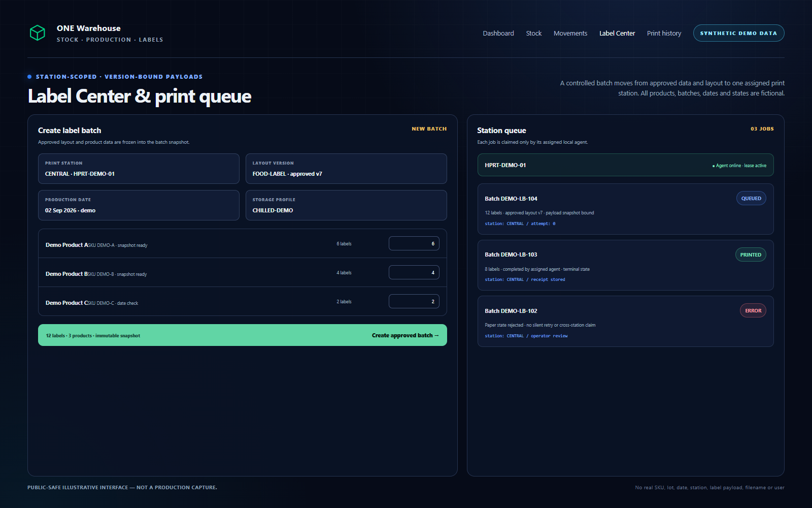This screenshot has width=812, height=508.
Task: Click the '6 labels' count for Product A
Action: [344, 244]
